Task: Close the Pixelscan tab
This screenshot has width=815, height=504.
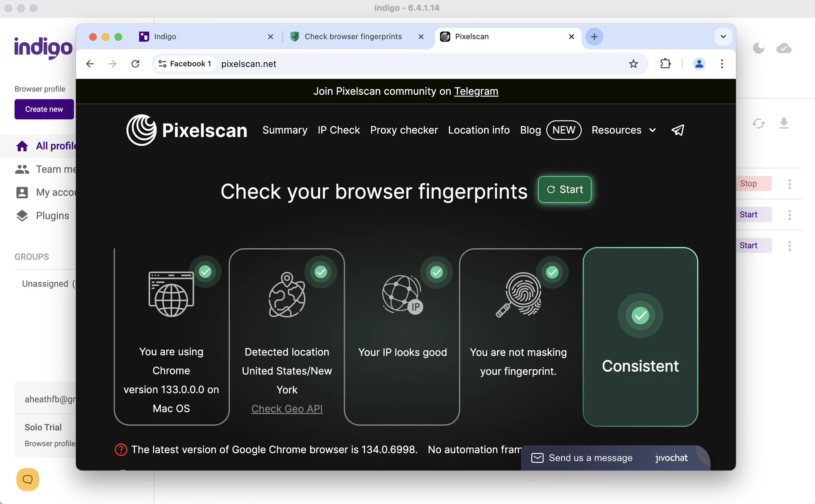Action: coord(571,37)
